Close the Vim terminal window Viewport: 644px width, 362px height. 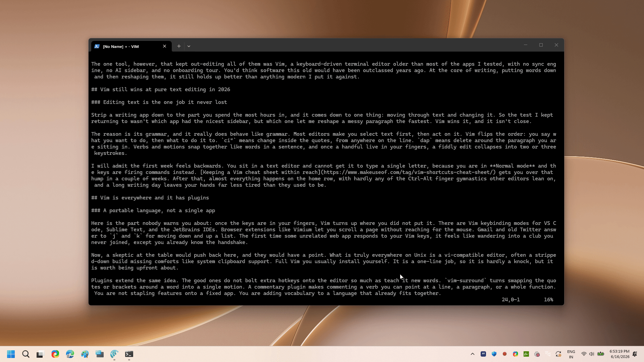[x=556, y=45]
